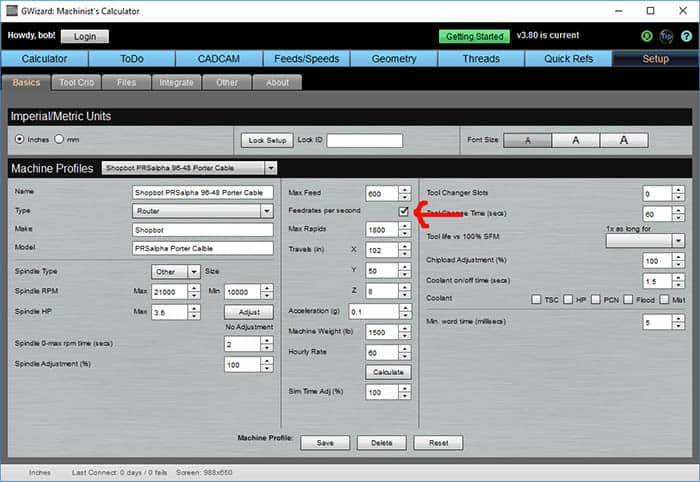Choose the smallest font size A button
The width and height of the screenshot is (700, 482).
[528, 140]
